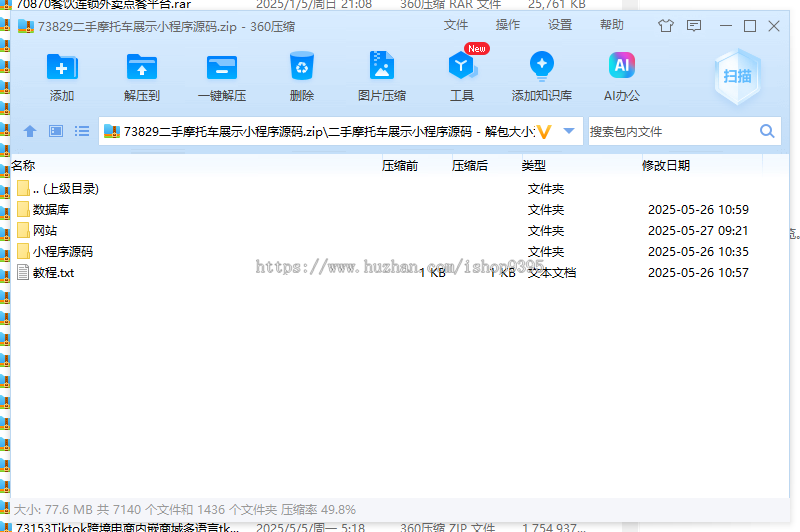The width and height of the screenshot is (800, 532).
Task: Click the 小程序源码 folder icon
Action: (23, 251)
